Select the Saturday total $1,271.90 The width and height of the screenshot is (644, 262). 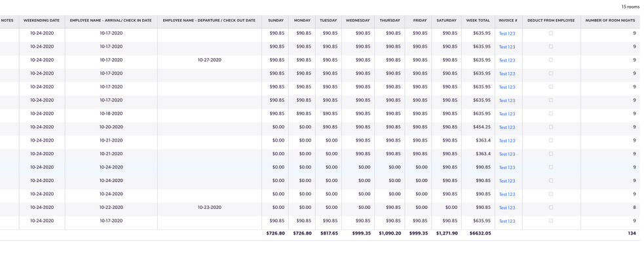point(446,233)
